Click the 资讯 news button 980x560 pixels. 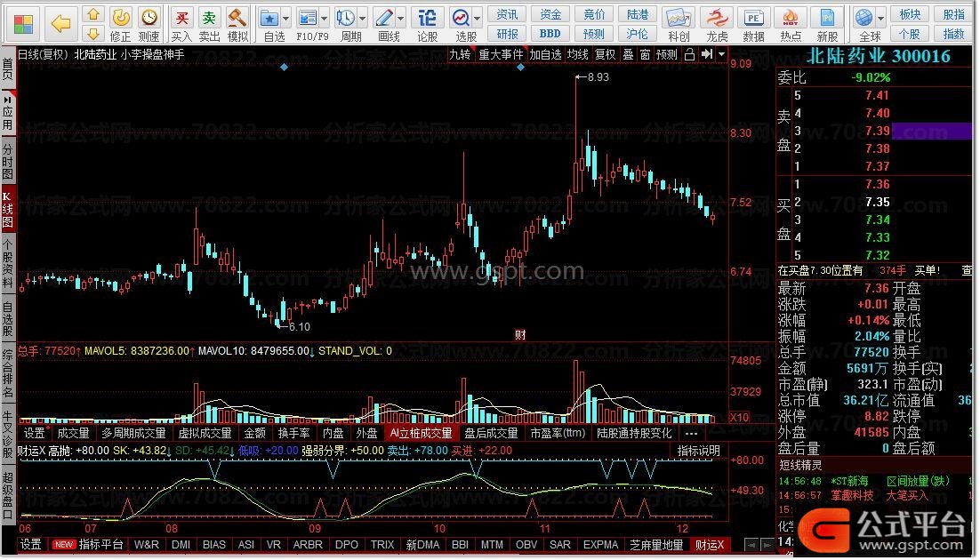tap(507, 14)
